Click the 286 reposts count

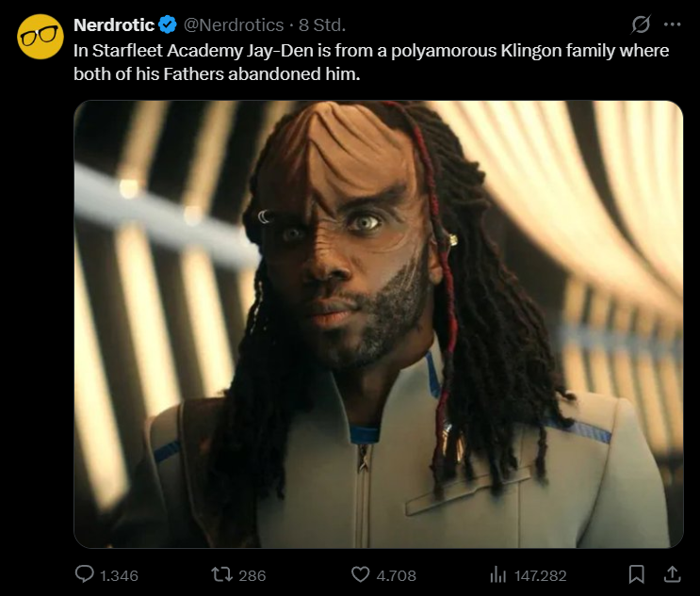pyautogui.click(x=252, y=574)
